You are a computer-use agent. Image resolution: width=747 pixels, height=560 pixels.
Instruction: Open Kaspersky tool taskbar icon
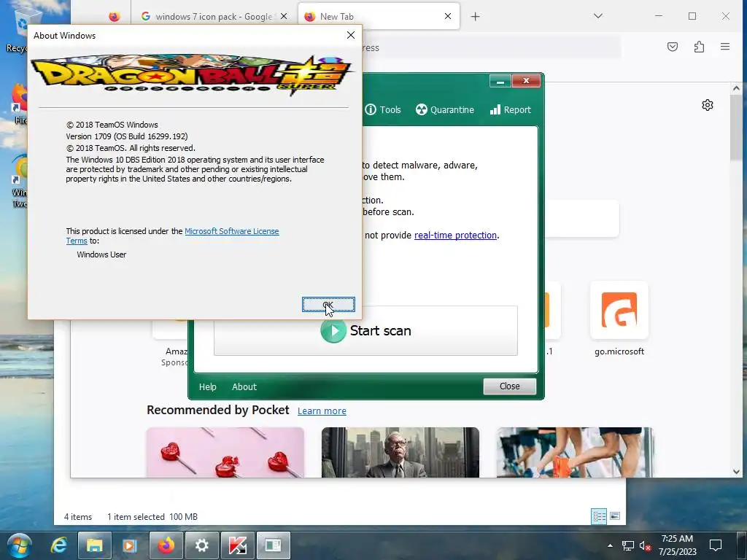(237, 545)
